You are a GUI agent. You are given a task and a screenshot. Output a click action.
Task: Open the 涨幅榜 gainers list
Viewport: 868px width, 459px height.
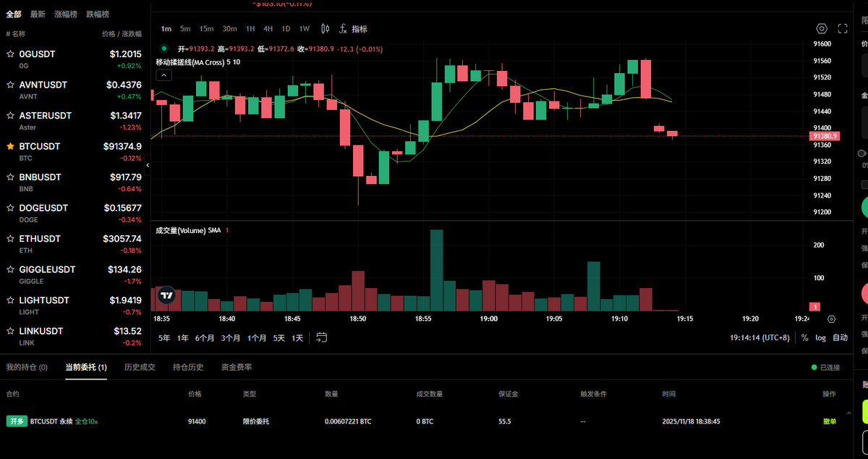(x=66, y=13)
